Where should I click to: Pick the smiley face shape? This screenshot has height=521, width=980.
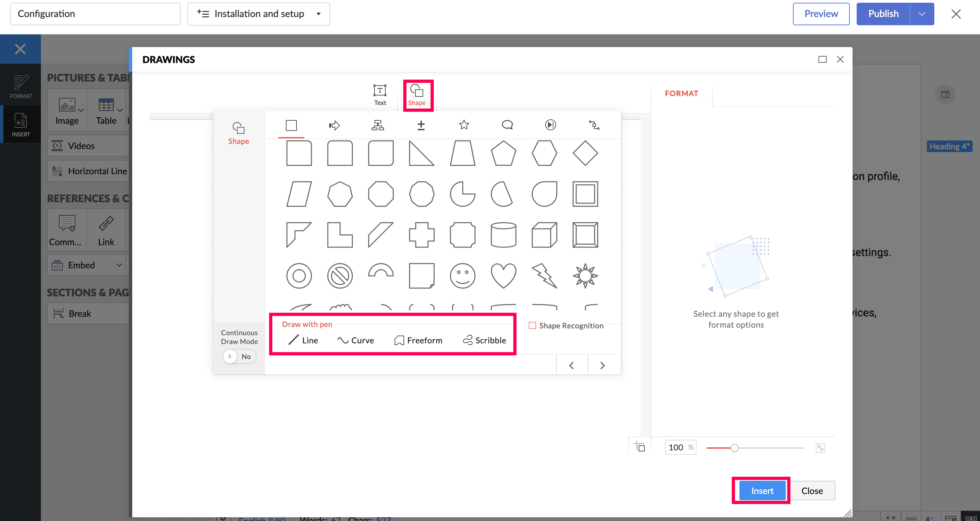pos(462,276)
